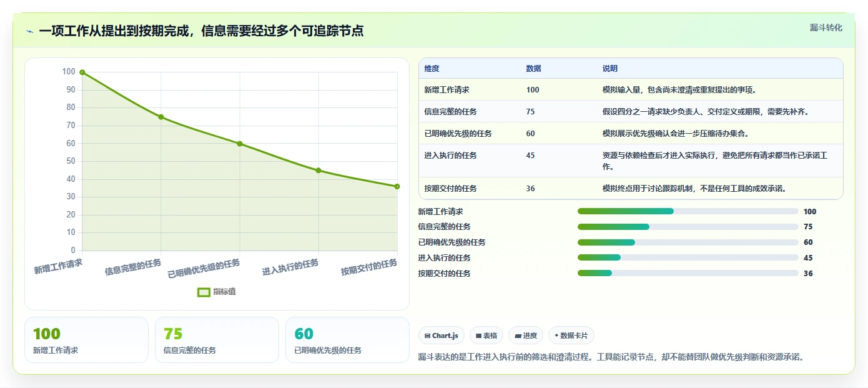
Task: Click the 进入执行的任务 progress bar
Action: click(688, 257)
